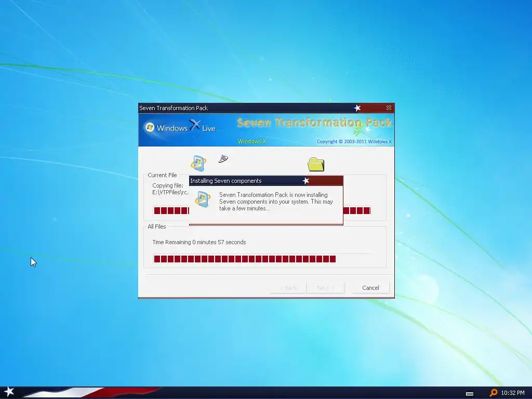Click the All Files group label
The height and width of the screenshot is (399, 532).
click(157, 227)
